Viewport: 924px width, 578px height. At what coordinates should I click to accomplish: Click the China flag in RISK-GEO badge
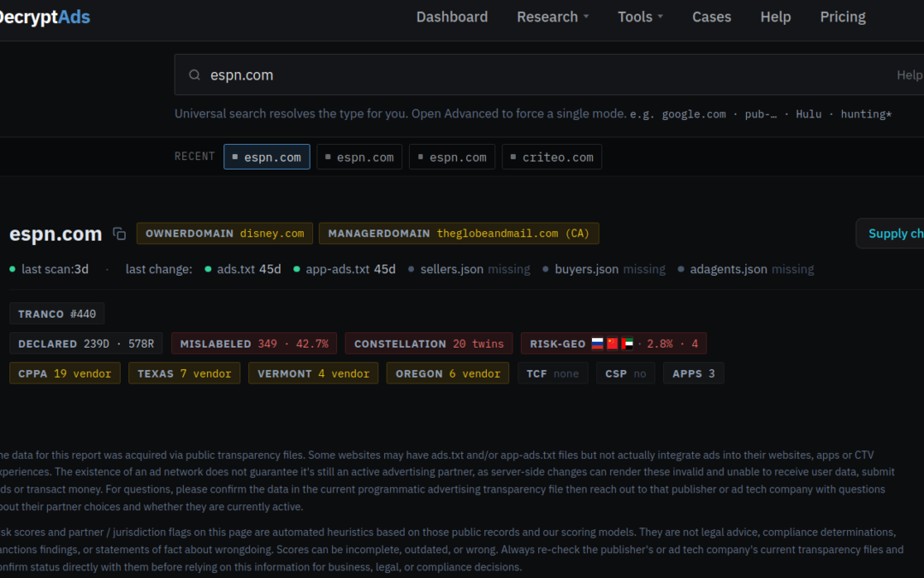pos(613,343)
